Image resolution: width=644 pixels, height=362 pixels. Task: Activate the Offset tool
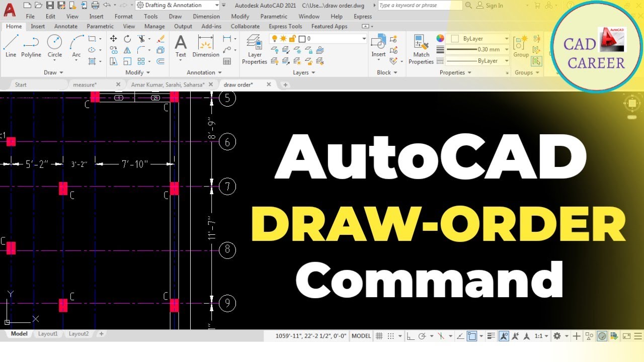click(x=160, y=61)
